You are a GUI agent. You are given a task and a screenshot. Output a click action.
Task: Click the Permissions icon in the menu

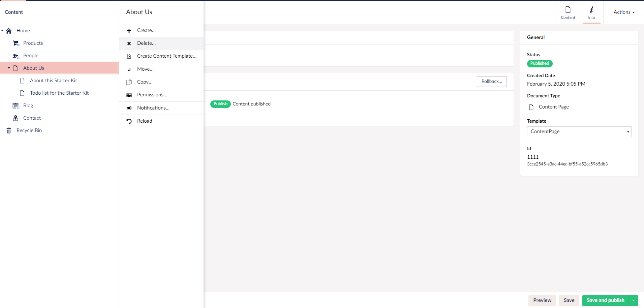[x=129, y=95]
